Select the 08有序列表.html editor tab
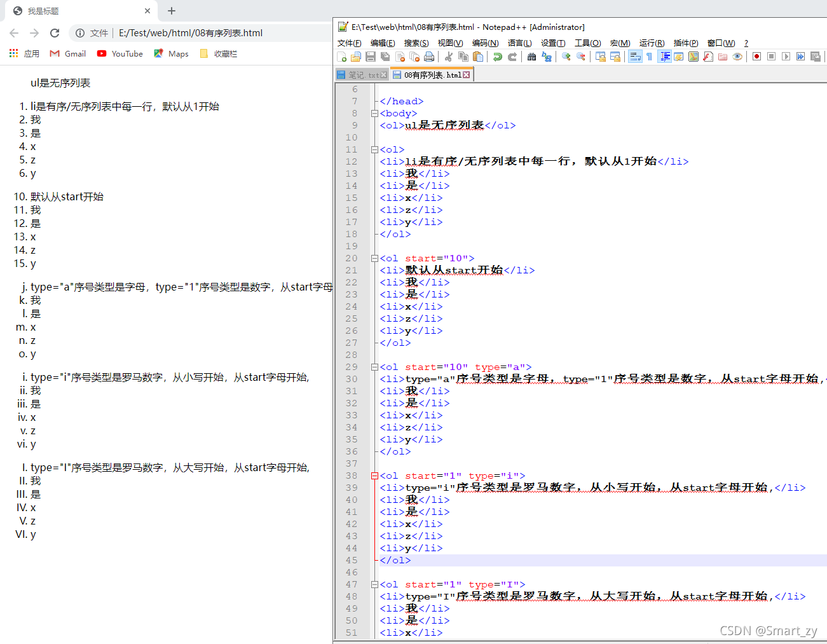The width and height of the screenshot is (827, 644). [432, 75]
